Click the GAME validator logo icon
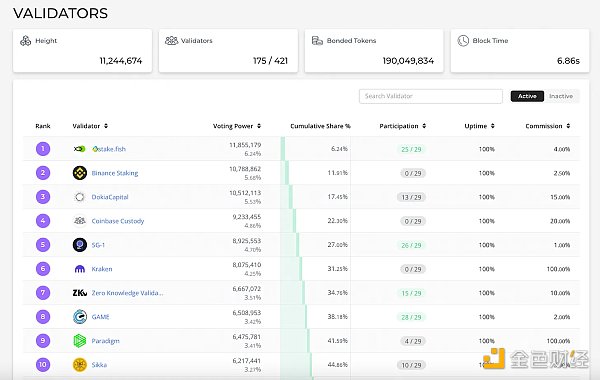Viewport: 600px width, 380px height. [80, 317]
